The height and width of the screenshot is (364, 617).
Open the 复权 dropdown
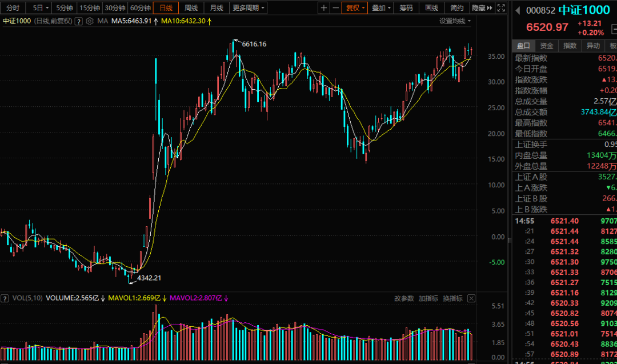pos(355,8)
